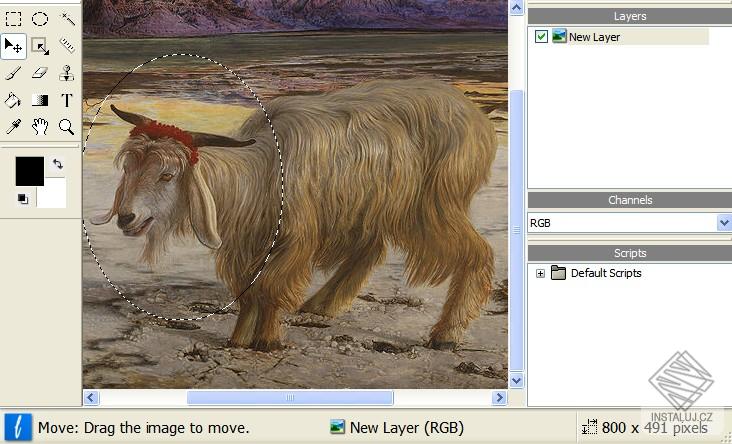The height and width of the screenshot is (444, 732).
Task: Click the horizontal scrollbar right arrow
Action: (500, 398)
